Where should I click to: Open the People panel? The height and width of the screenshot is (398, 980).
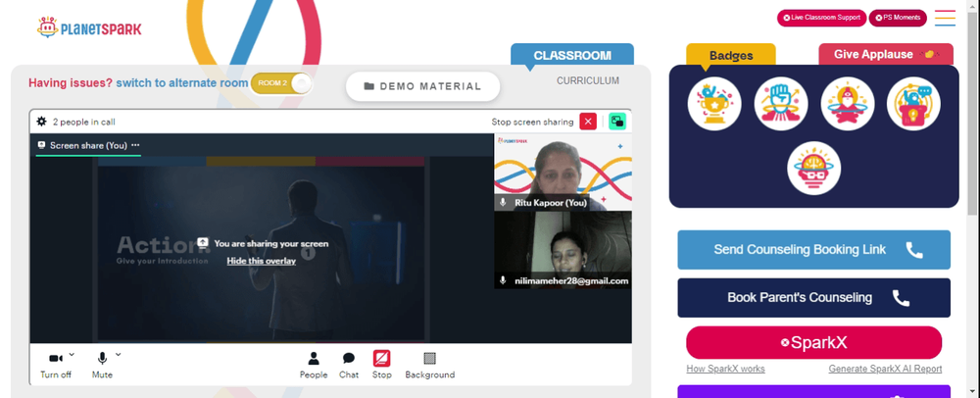click(314, 366)
